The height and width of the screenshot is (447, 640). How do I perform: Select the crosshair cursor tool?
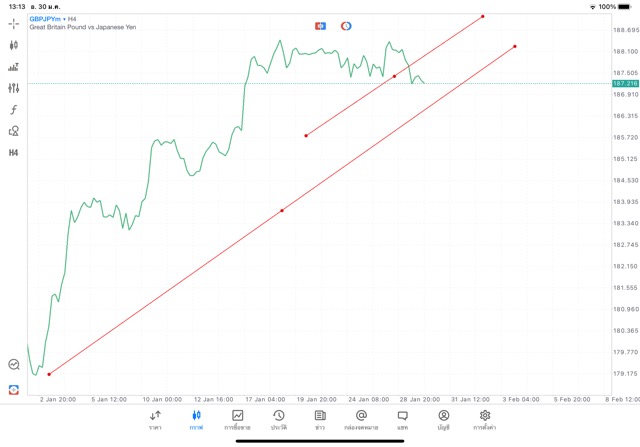(x=13, y=22)
